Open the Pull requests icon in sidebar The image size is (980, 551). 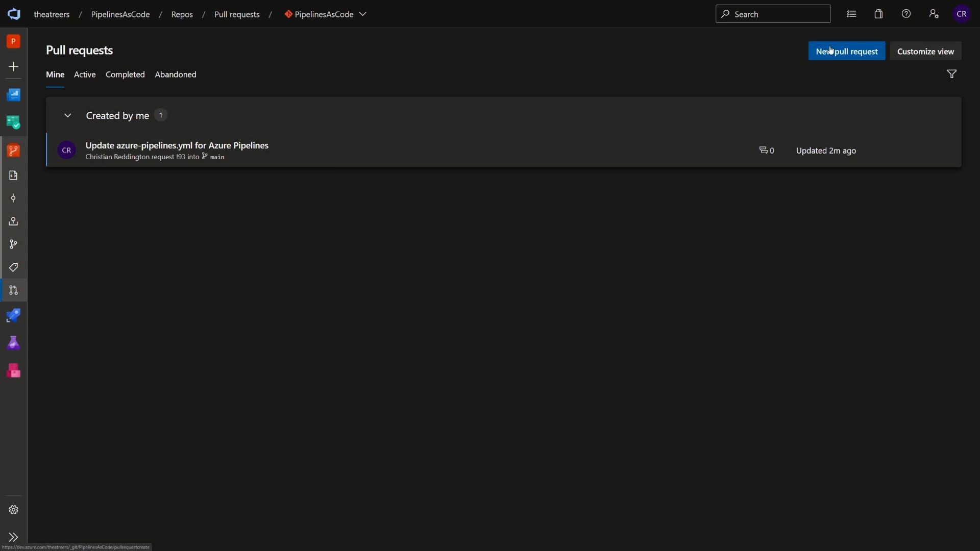click(x=13, y=290)
